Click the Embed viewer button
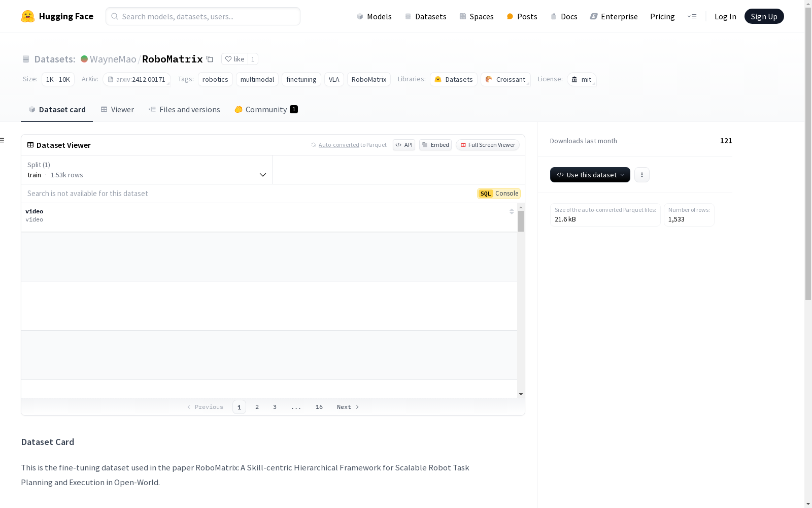812x508 pixels. (x=435, y=145)
